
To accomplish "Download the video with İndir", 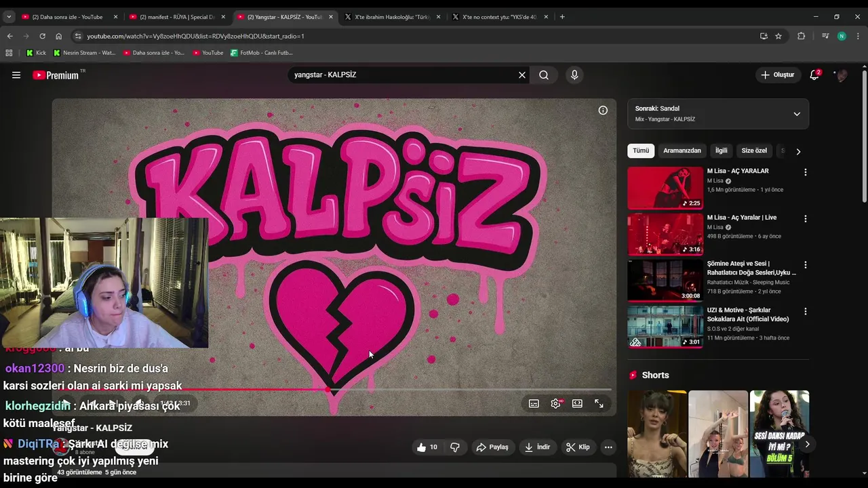I will coord(537,447).
